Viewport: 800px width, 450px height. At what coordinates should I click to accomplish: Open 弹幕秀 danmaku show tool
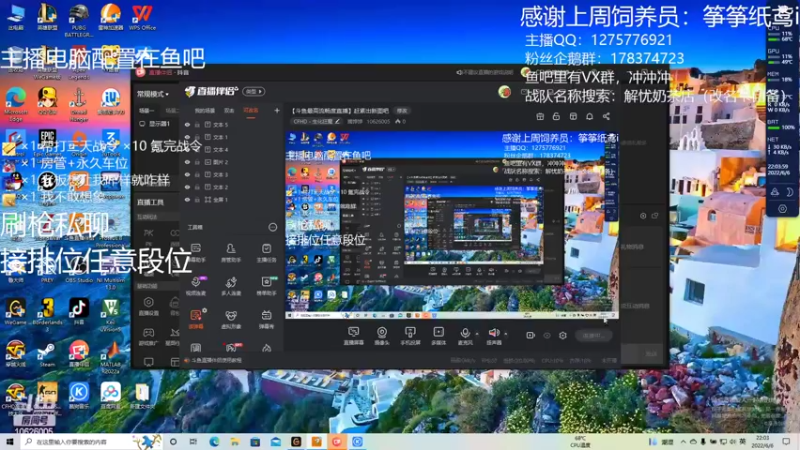[266, 319]
